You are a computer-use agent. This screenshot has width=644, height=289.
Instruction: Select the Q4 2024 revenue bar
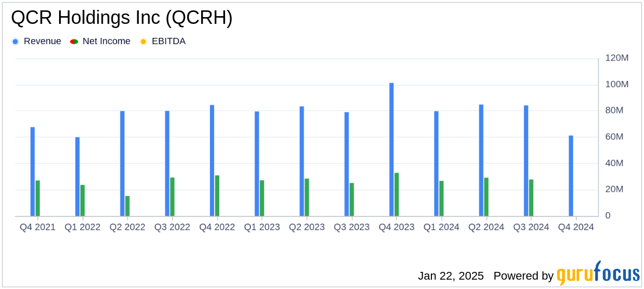coord(571,176)
